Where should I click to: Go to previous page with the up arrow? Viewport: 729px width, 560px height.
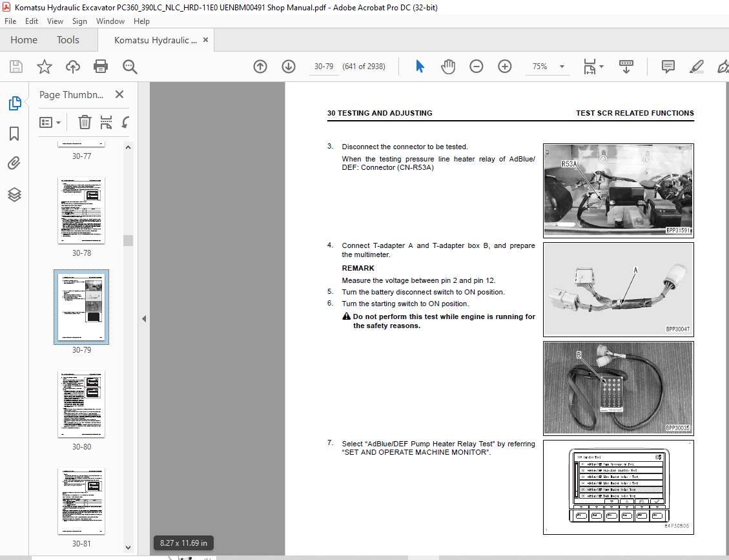(260, 67)
